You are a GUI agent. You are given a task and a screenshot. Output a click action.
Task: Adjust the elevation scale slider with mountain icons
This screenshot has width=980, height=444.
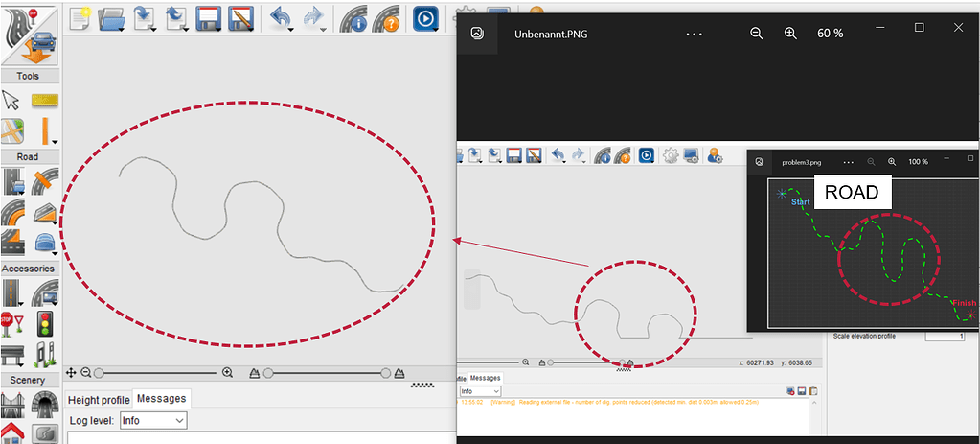(x=327, y=373)
